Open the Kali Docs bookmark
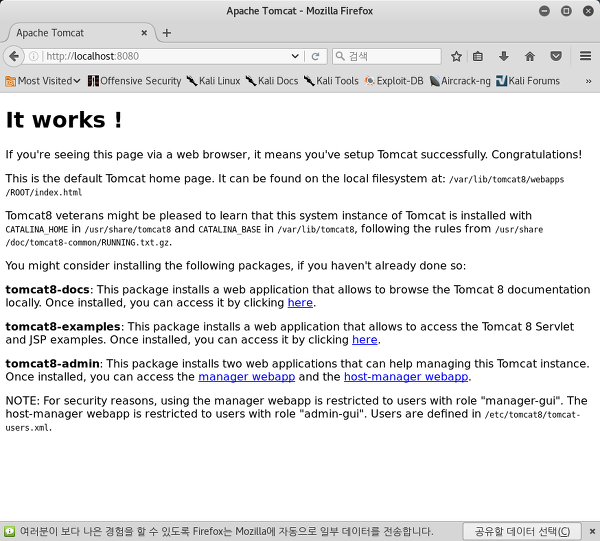This screenshot has width=600, height=541. pos(272,81)
